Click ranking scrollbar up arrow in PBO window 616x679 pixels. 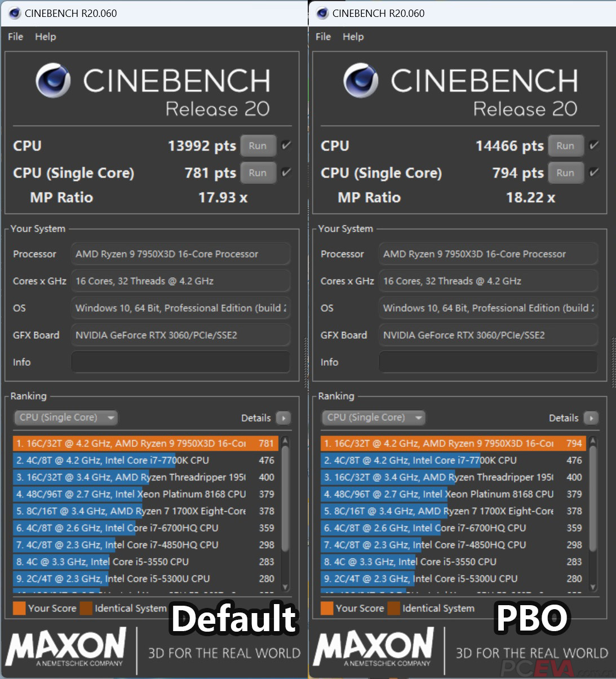click(x=593, y=440)
